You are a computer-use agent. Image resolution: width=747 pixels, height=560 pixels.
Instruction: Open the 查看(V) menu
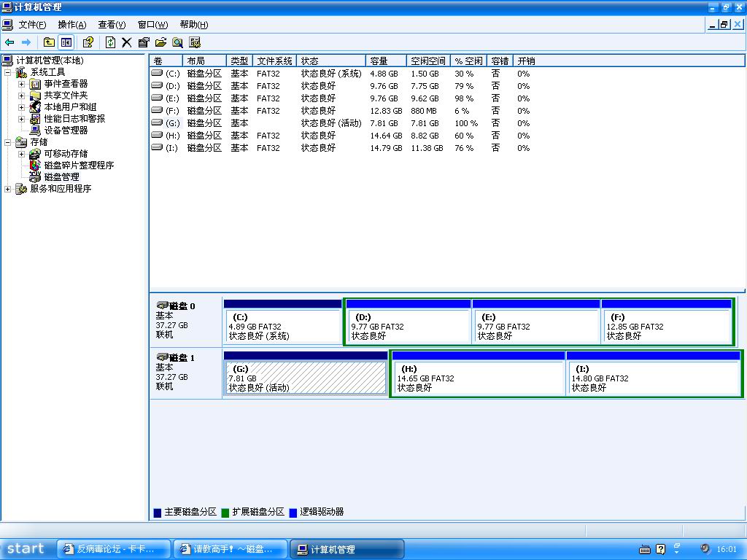[112, 25]
